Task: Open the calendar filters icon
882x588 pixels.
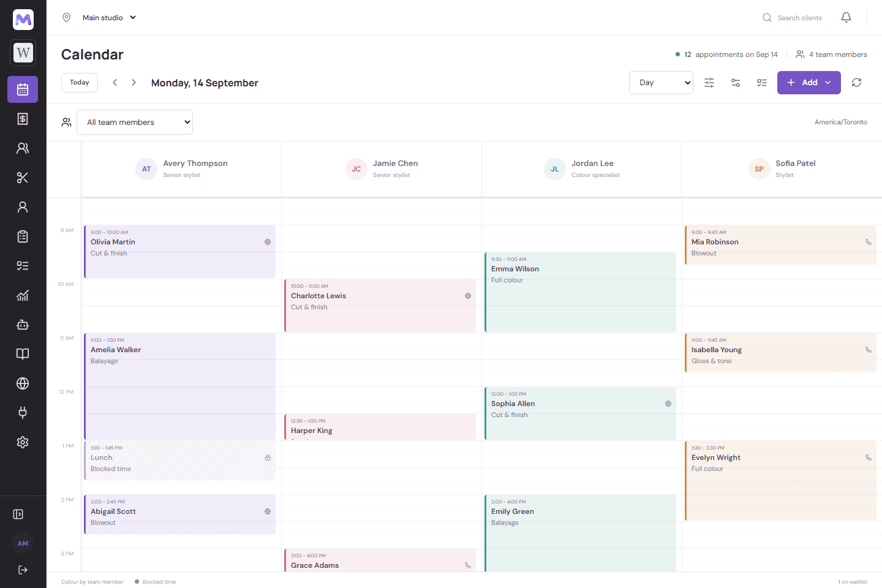Action: click(736, 83)
